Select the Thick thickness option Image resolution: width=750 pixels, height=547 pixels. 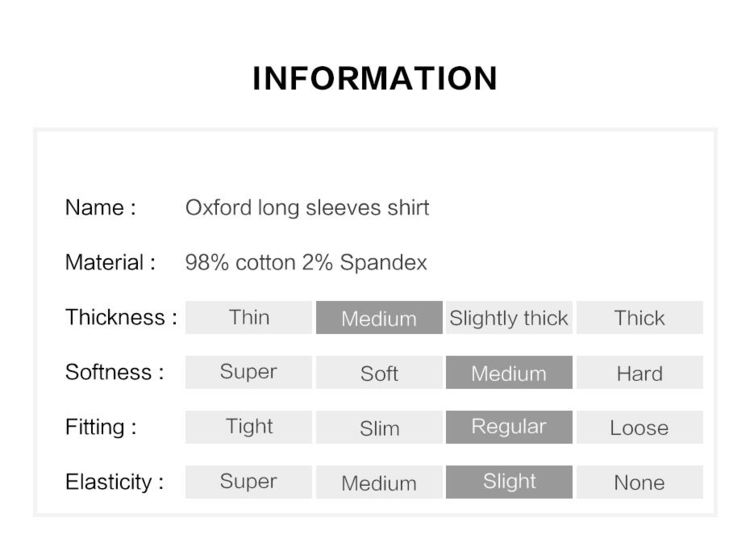[640, 317]
